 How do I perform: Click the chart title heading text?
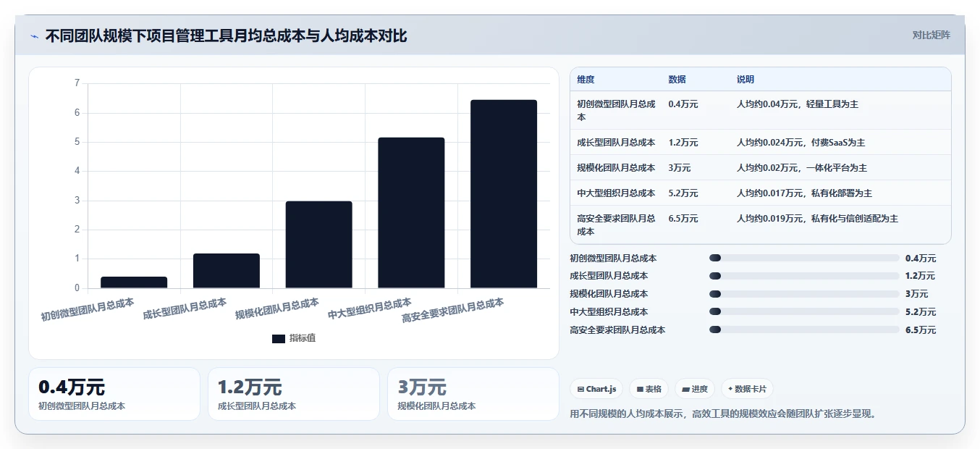tap(227, 35)
